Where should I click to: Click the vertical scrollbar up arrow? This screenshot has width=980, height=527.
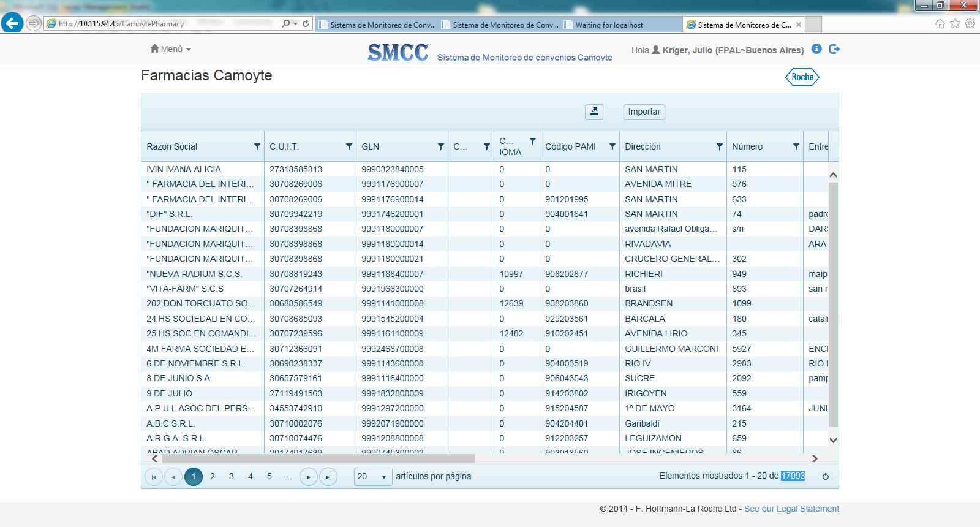(833, 175)
